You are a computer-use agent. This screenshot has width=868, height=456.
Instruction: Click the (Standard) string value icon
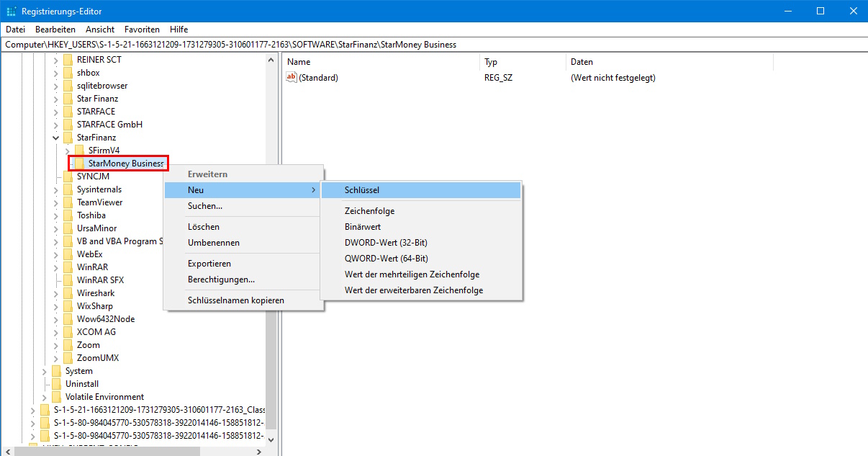[291, 77]
